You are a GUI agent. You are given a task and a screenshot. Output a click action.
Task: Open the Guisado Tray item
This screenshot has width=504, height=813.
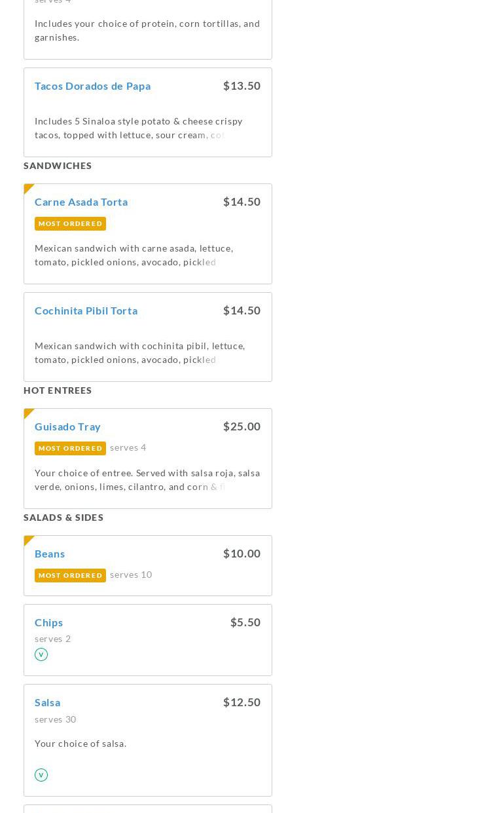[x=67, y=426]
